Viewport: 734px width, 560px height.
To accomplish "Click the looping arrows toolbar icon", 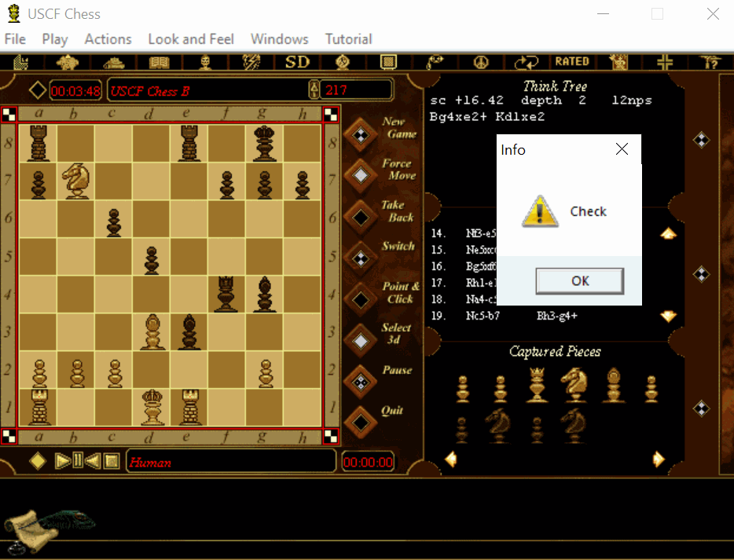I will [x=527, y=62].
